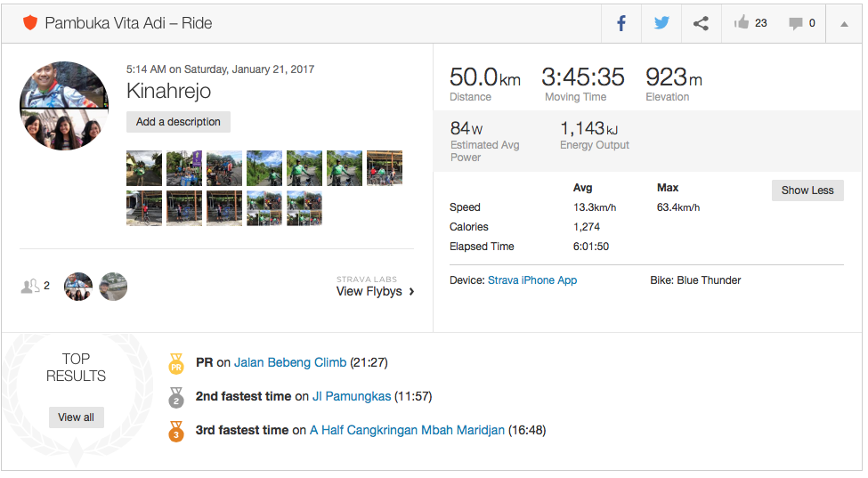Open the share options icon
868x478 pixels.
click(701, 23)
